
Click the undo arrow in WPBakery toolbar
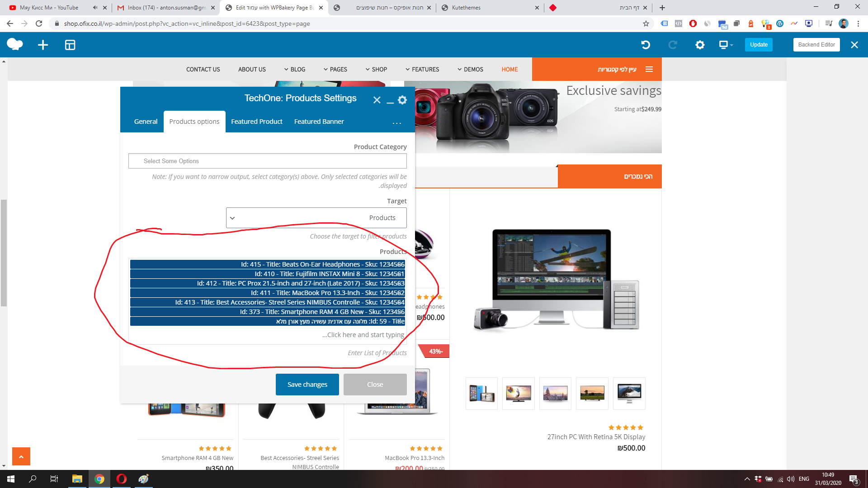(646, 45)
